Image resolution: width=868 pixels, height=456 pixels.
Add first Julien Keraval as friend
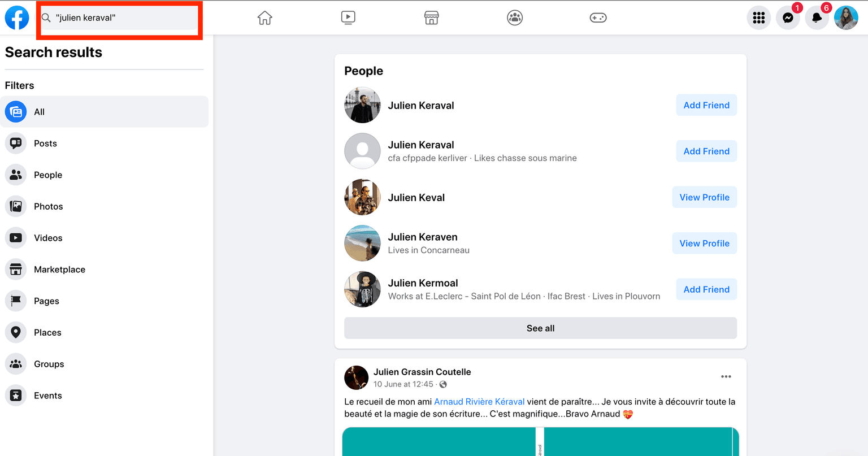tap(706, 105)
